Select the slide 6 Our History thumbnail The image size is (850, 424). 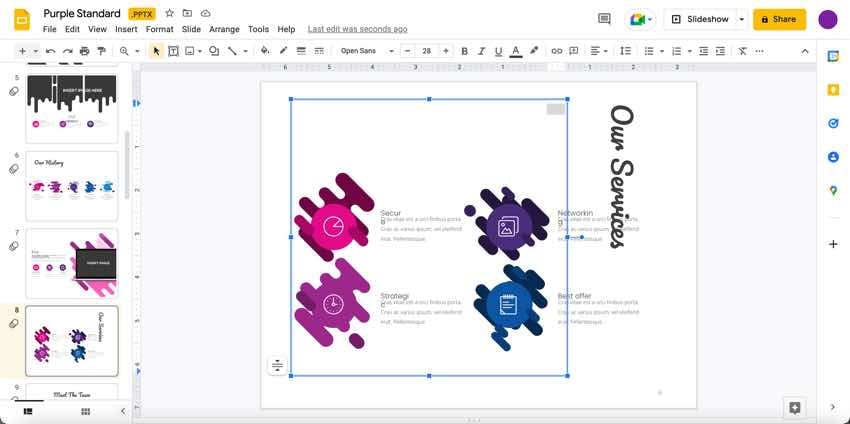tap(71, 186)
